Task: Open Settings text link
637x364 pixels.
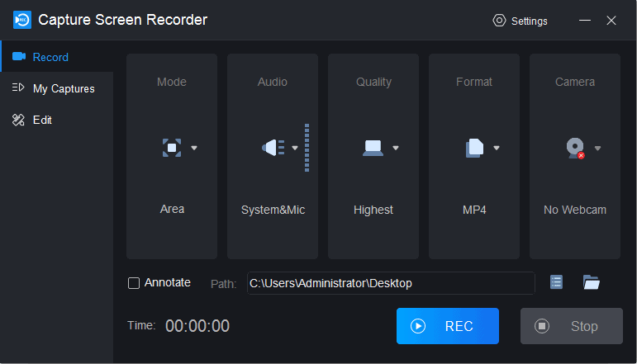Action: pos(530,21)
